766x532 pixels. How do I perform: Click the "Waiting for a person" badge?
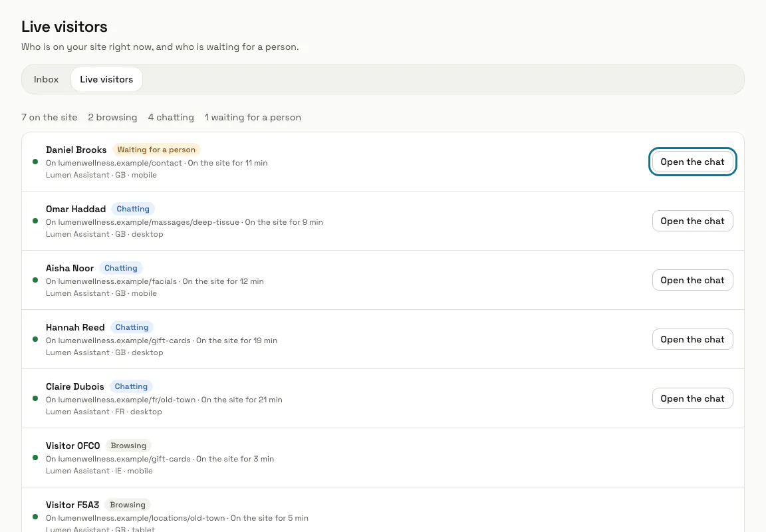(x=156, y=150)
